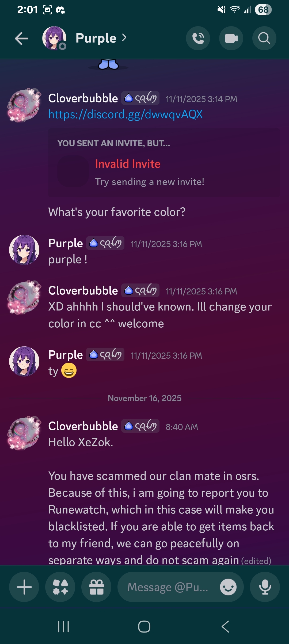Open the plus attachment menu

pyautogui.click(x=24, y=587)
